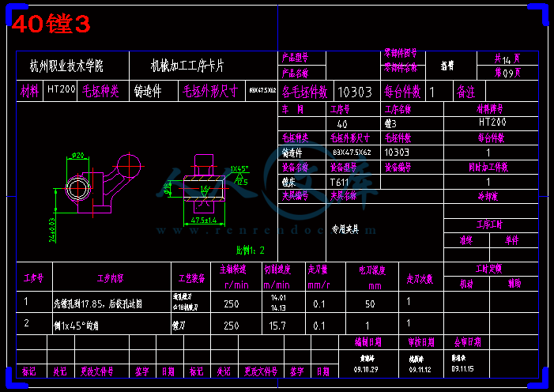Click the 编制日期 label
The width and height of the screenshot is (554, 392).
[x=368, y=341]
